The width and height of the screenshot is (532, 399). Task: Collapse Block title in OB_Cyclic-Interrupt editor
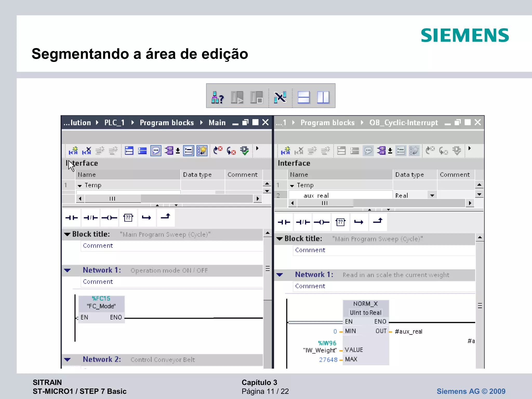[x=280, y=239]
